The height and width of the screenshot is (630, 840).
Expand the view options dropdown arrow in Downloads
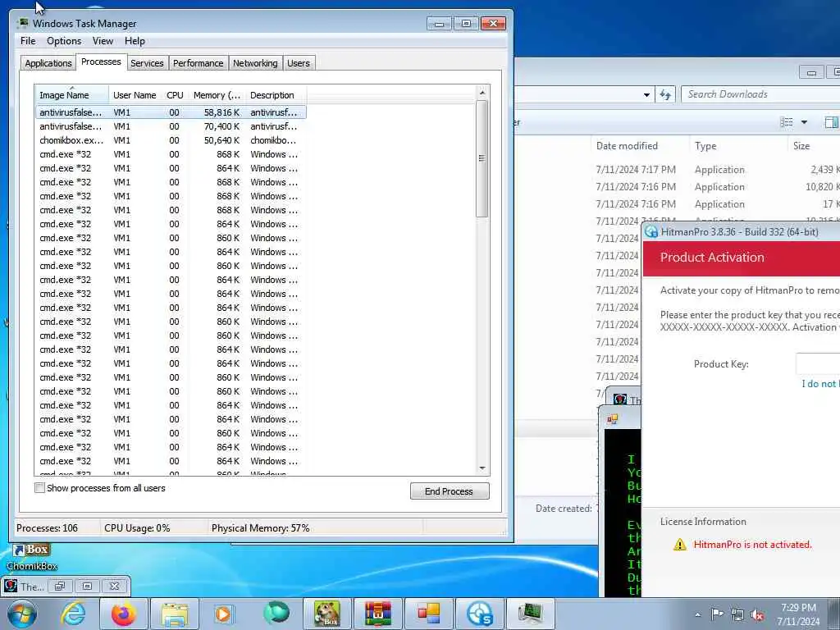click(804, 122)
